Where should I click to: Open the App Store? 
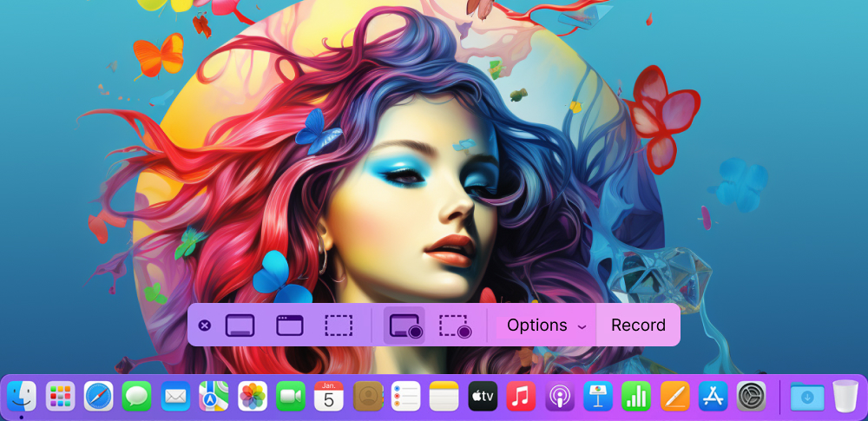713,396
